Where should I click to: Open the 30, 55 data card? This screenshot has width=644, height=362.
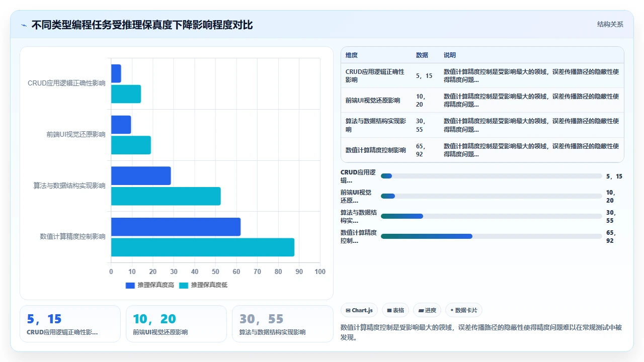point(282,324)
